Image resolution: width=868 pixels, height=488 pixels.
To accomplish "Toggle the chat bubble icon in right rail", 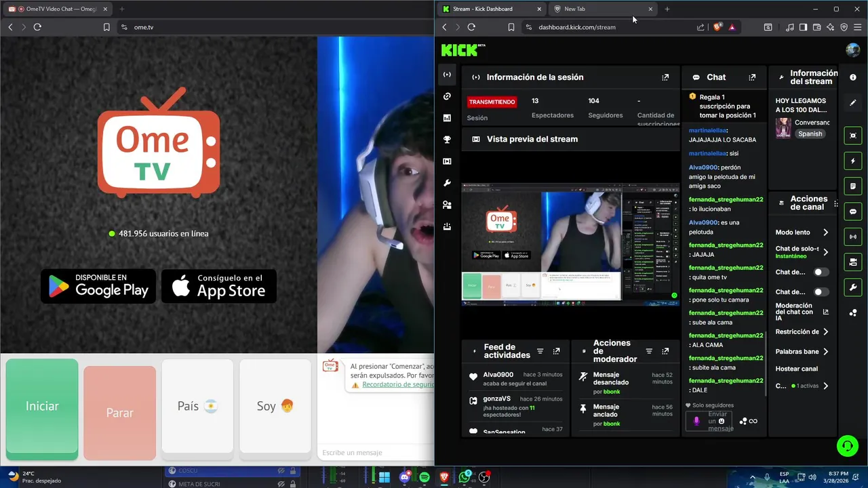I will pyautogui.click(x=853, y=211).
